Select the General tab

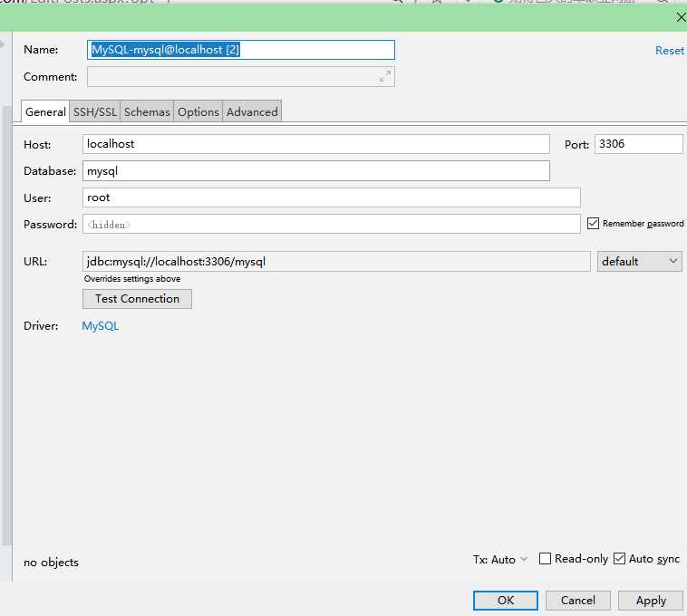(45, 111)
